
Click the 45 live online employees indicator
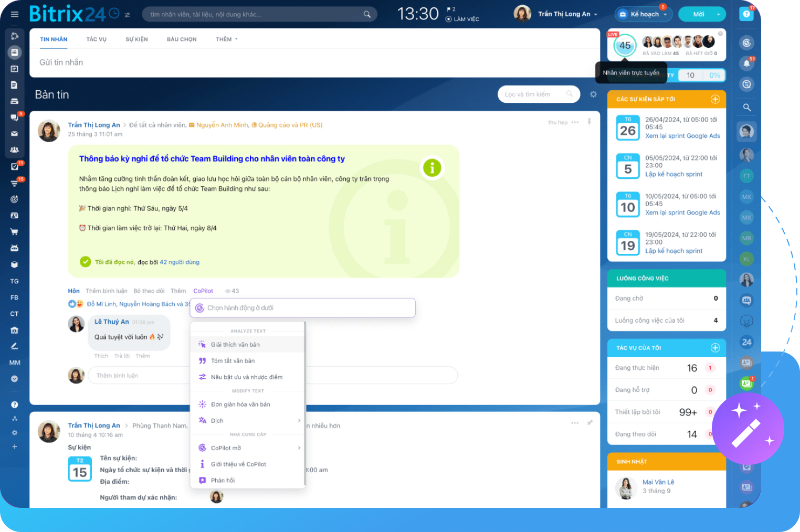point(625,46)
